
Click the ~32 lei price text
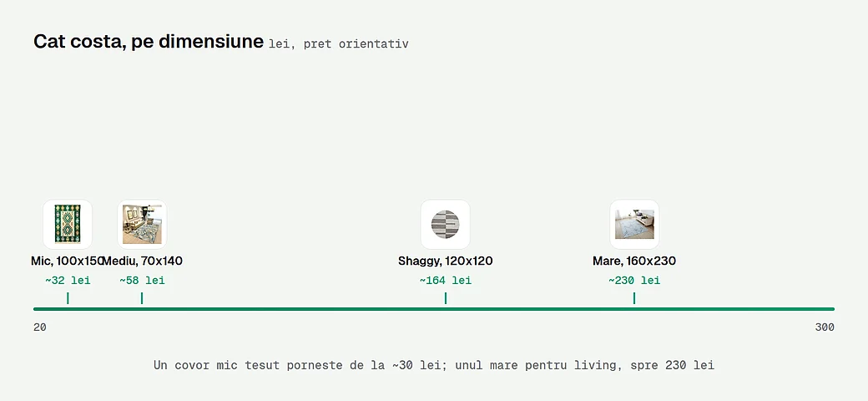(x=68, y=280)
